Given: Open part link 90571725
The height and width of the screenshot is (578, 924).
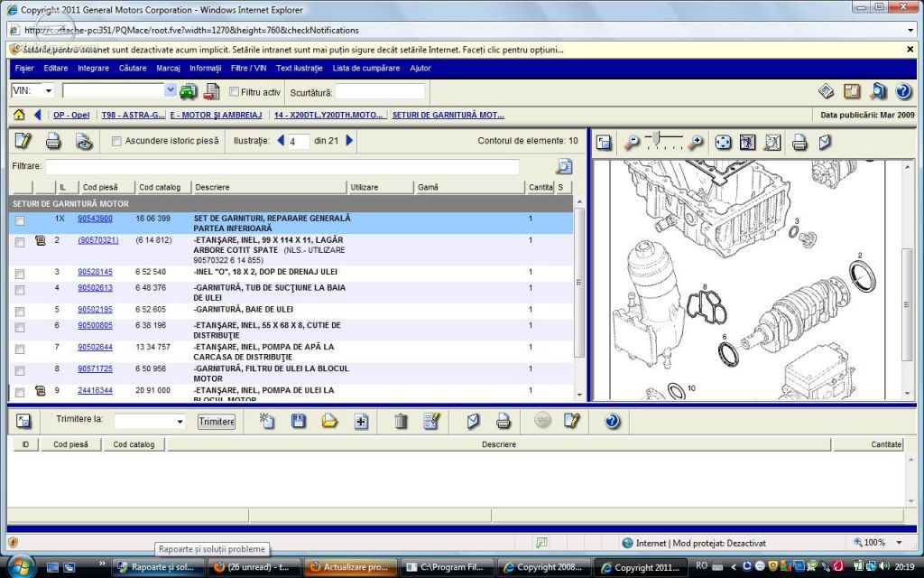Looking at the screenshot, I should pos(95,368).
